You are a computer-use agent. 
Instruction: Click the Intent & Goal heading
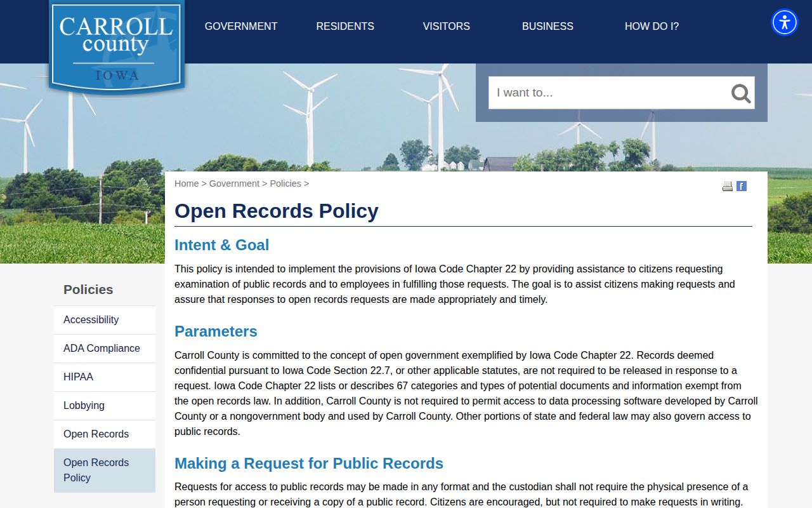tap(222, 245)
